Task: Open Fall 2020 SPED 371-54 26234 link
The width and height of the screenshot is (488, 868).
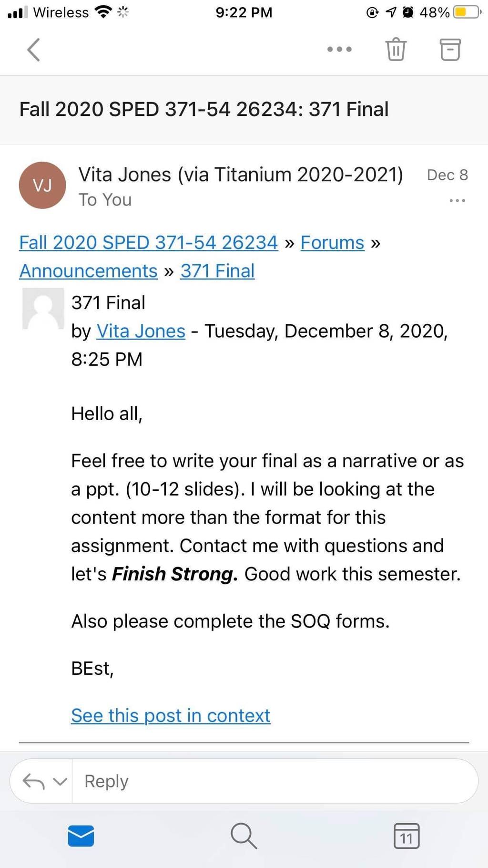Action: coord(148,243)
